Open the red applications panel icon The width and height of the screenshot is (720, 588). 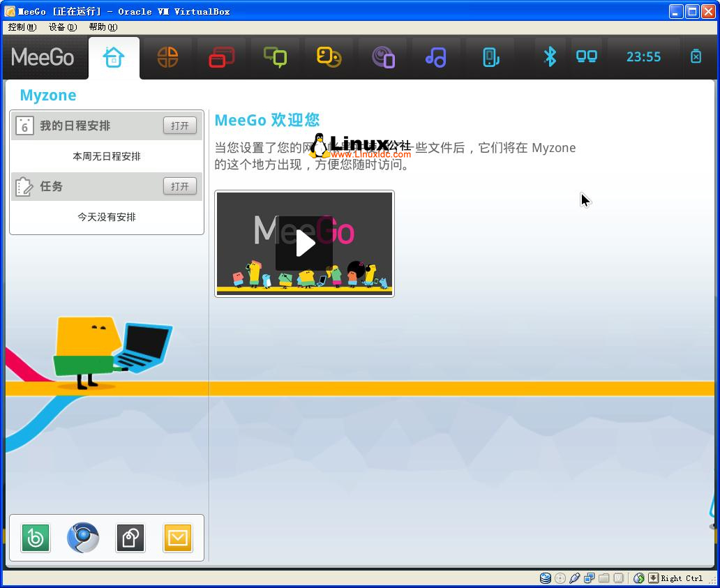(221, 57)
